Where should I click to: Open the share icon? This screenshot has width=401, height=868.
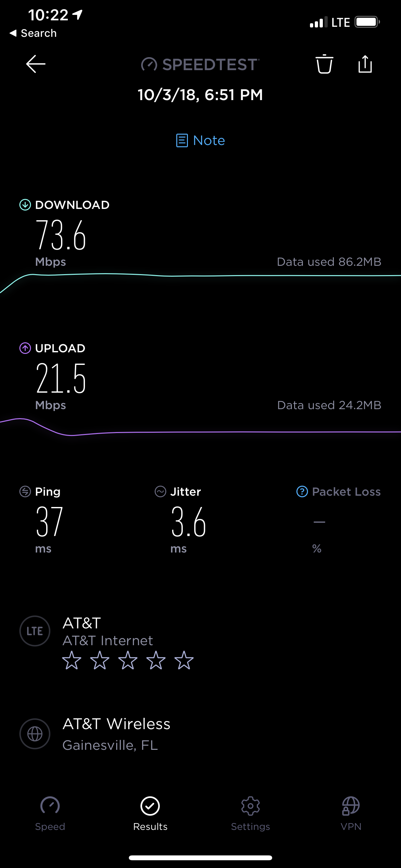point(365,64)
